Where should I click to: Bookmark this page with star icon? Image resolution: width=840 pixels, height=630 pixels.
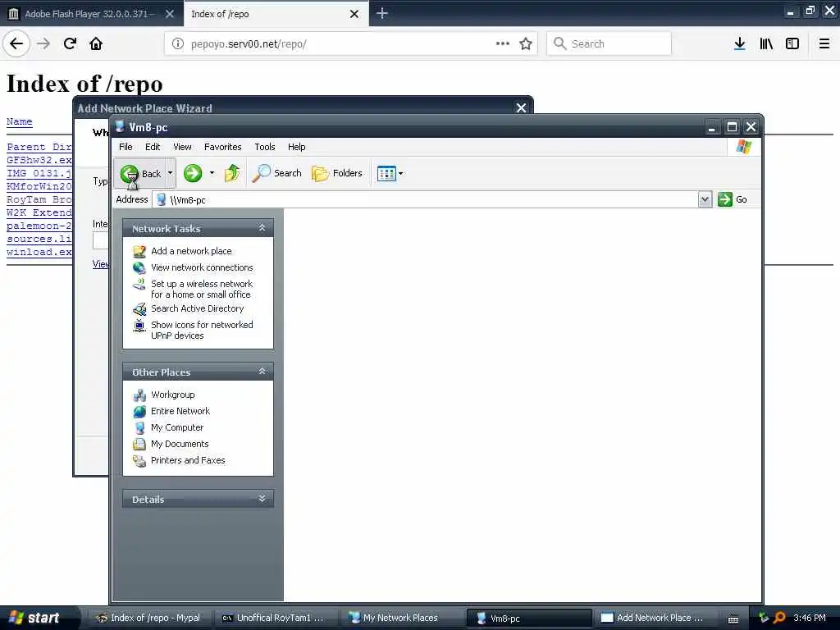click(x=526, y=43)
